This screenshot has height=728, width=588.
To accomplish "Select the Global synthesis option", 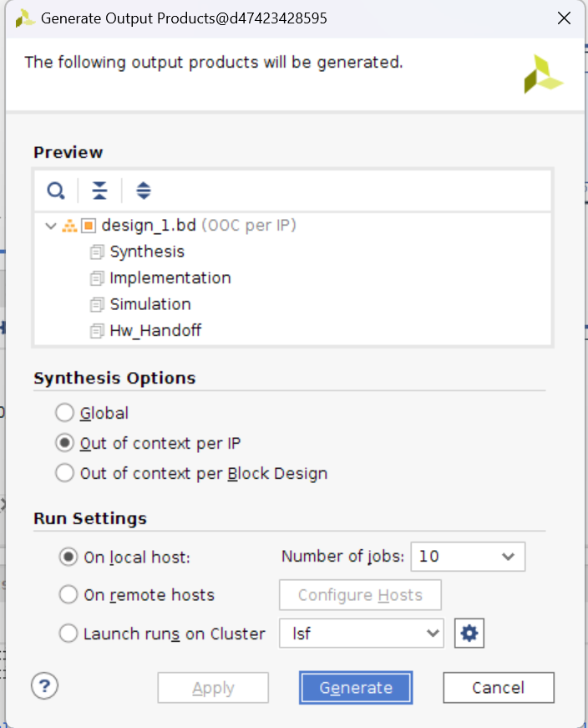I will coord(64,413).
